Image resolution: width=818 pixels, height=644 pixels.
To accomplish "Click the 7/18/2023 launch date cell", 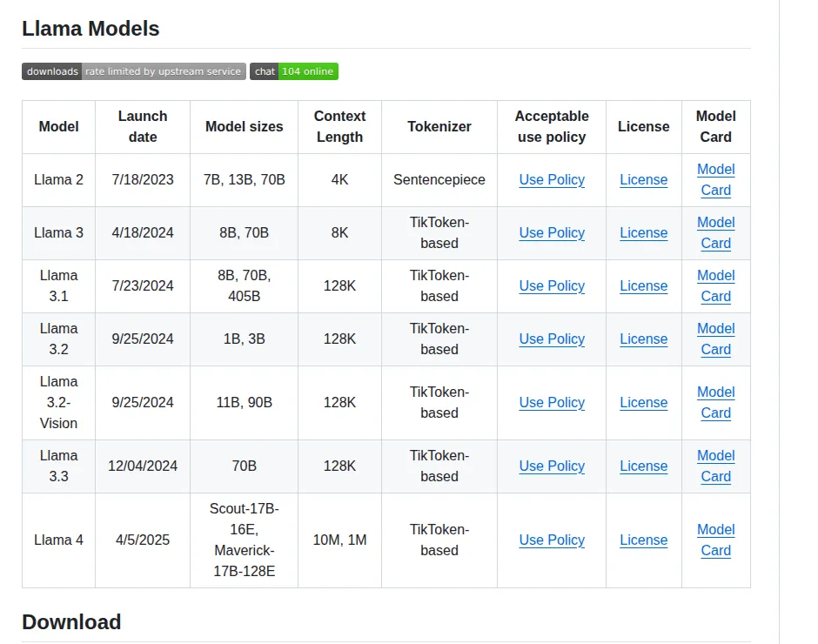I will [143, 180].
